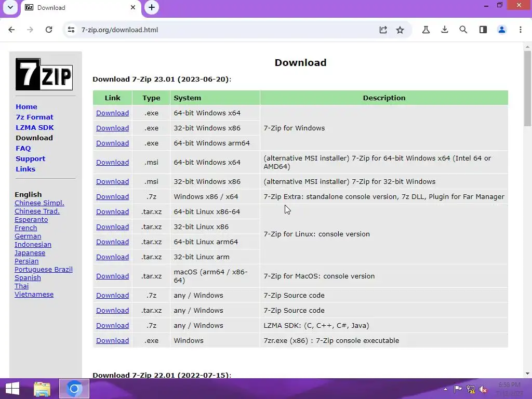Open the Chrome profile avatar

[502, 30]
